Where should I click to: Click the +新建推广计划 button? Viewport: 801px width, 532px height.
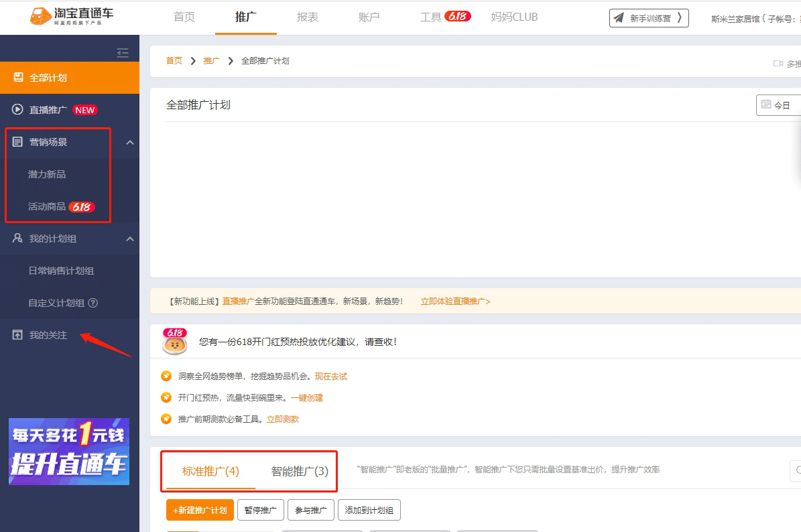click(200, 511)
